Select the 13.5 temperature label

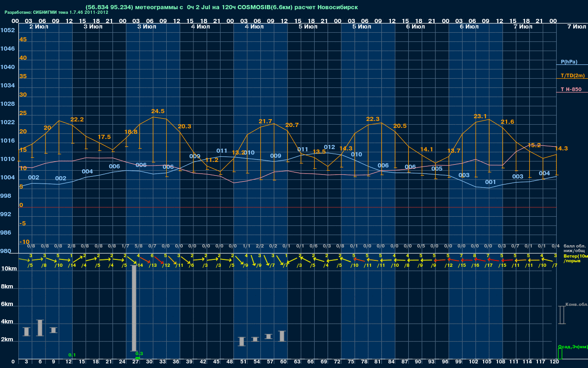coord(319,152)
